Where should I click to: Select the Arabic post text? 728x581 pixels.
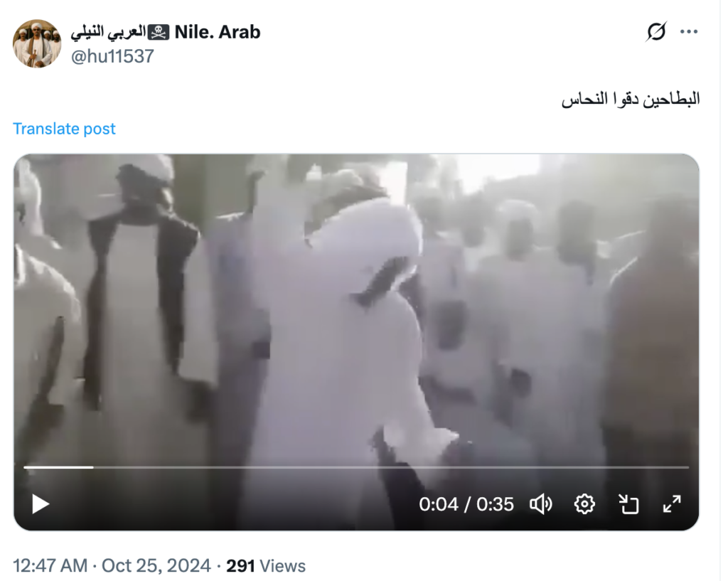click(631, 99)
